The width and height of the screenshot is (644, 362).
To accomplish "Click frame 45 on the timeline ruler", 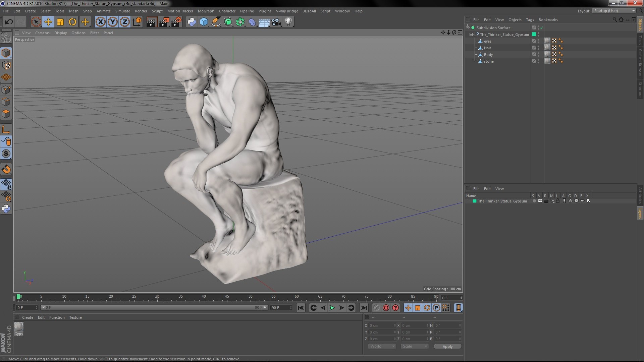I will pyautogui.click(x=227, y=297).
